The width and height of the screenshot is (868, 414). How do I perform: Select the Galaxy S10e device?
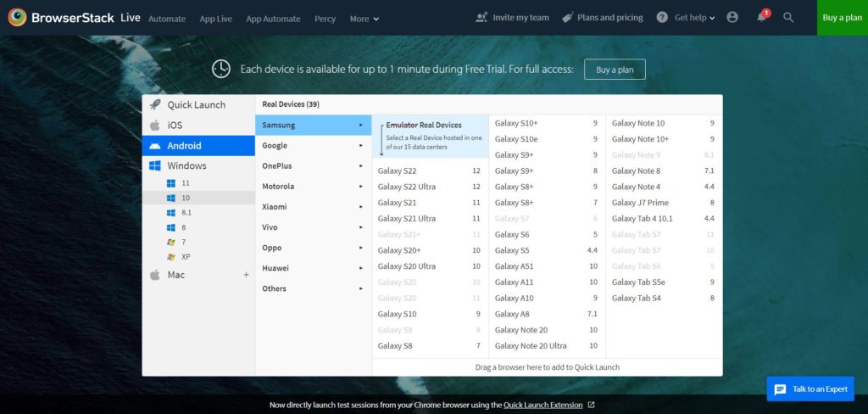(x=547, y=139)
